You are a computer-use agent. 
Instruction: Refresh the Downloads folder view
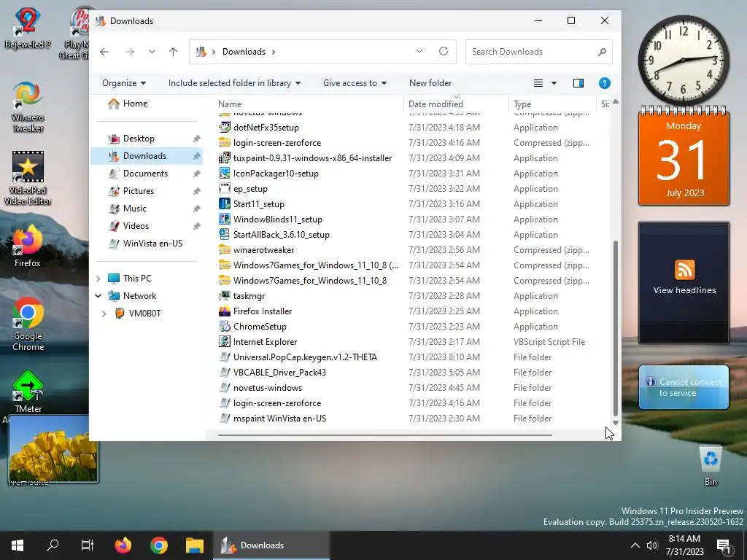pyautogui.click(x=444, y=52)
